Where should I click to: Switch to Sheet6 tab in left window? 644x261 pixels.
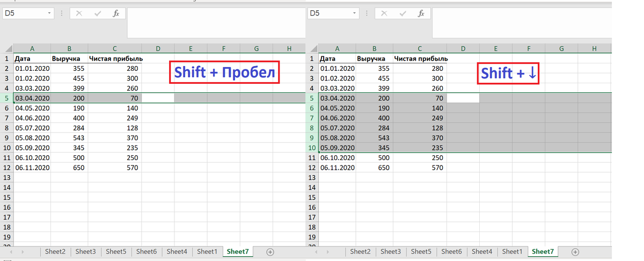coord(147,251)
